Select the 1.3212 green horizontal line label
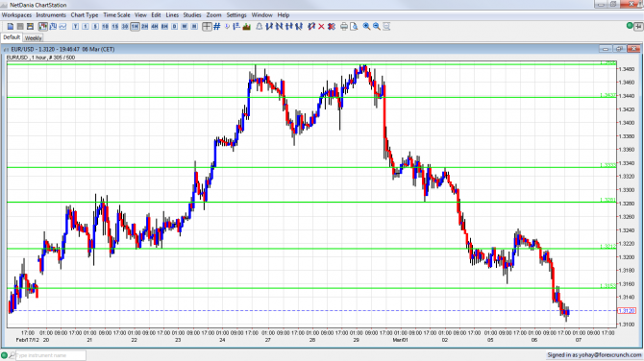The image size is (644, 361). [607, 247]
